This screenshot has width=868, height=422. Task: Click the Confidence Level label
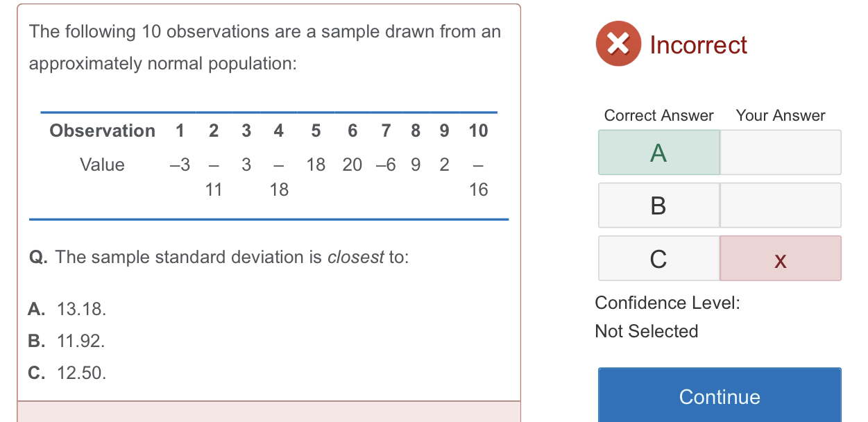667,303
